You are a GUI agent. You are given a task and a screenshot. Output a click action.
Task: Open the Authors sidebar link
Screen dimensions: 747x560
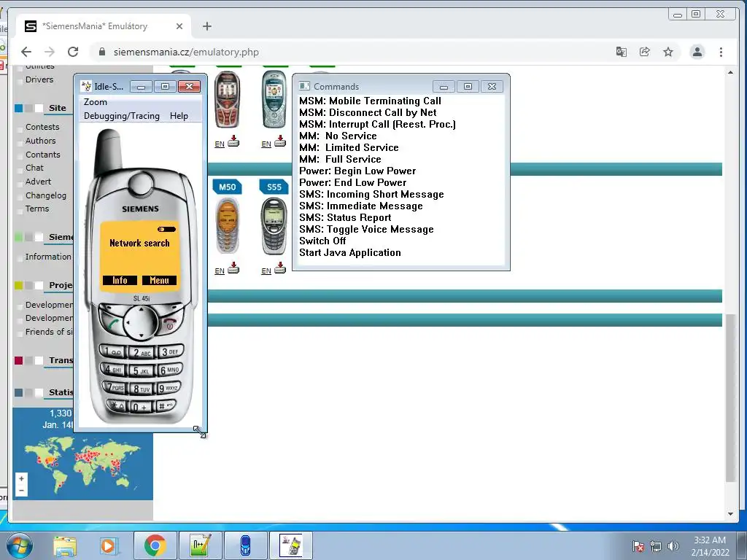41,141
